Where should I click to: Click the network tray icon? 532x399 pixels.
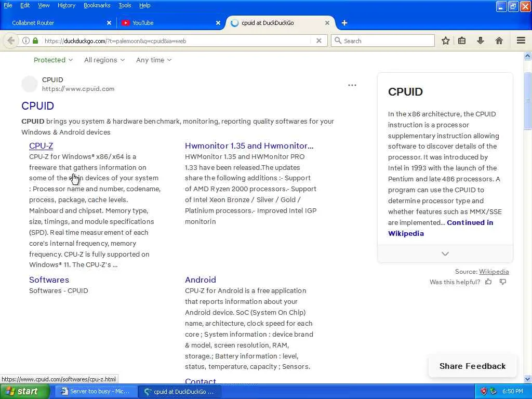pyautogui.click(x=494, y=391)
